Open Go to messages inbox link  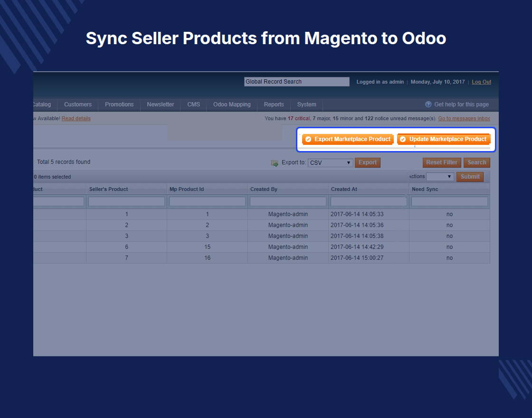pos(464,118)
